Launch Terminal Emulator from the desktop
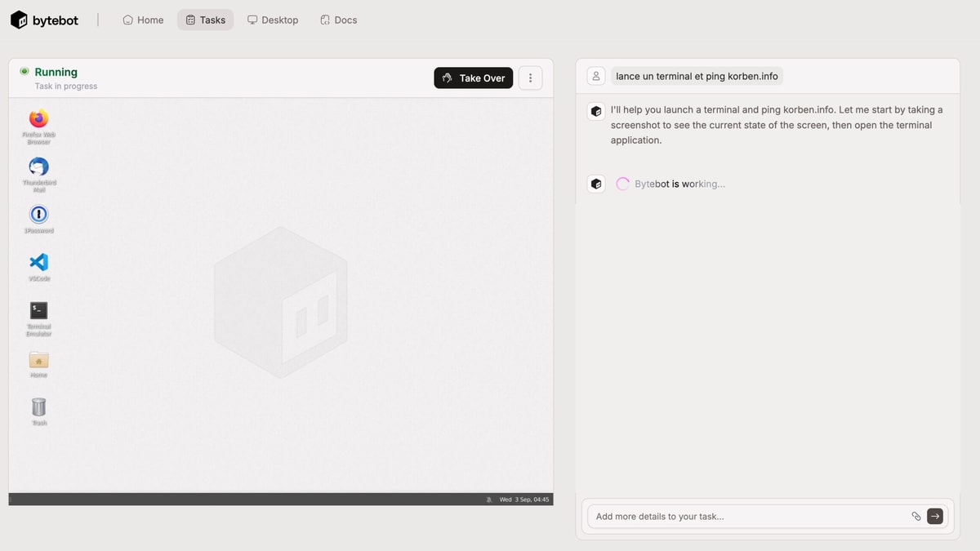This screenshot has width=980, height=551. tap(38, 311)
